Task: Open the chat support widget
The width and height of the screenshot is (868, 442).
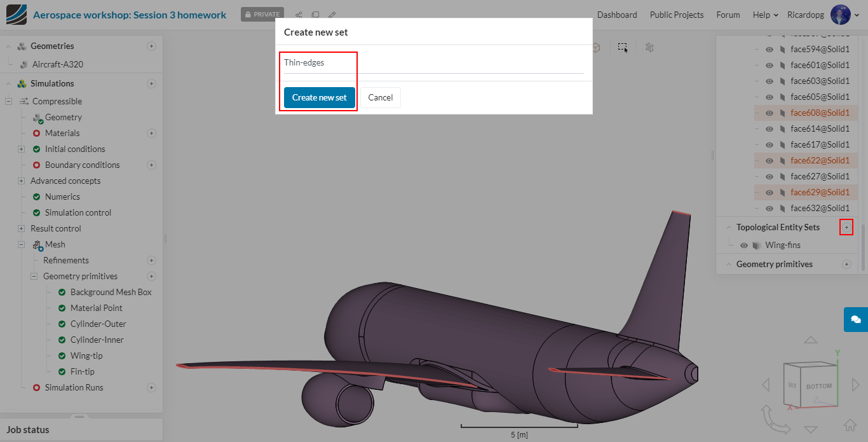Action: pyautogui.click(x=856, y=319)
